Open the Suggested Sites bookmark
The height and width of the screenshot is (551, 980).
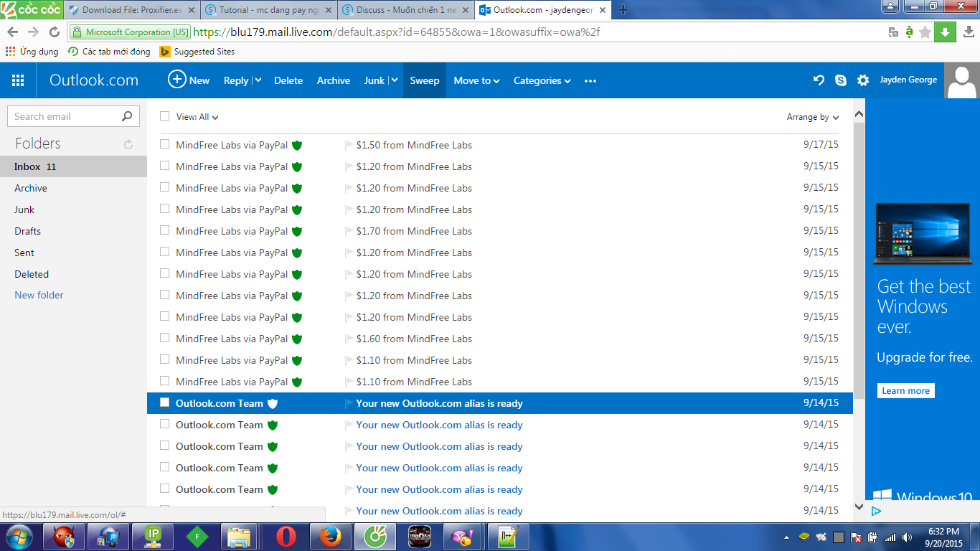[x=197, y=52]
